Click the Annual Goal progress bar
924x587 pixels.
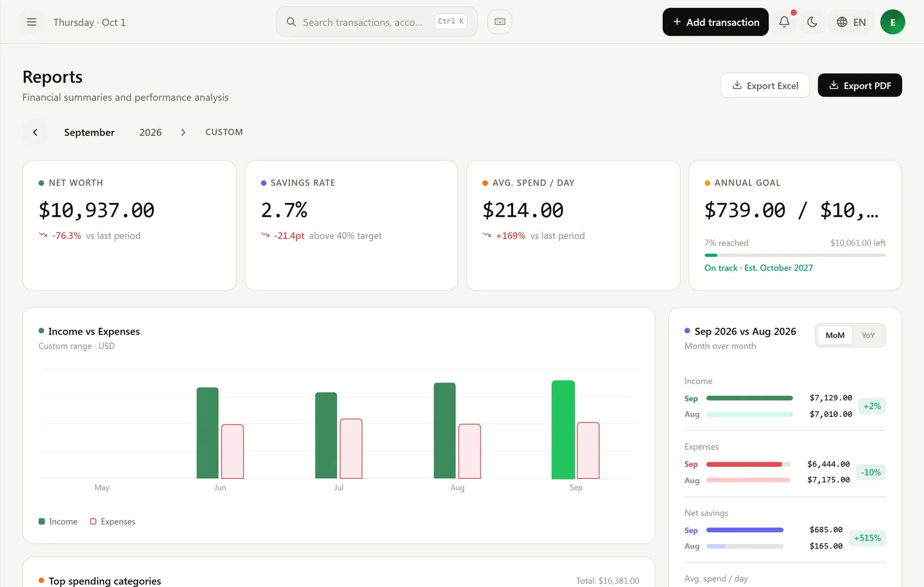click(795, 255)
